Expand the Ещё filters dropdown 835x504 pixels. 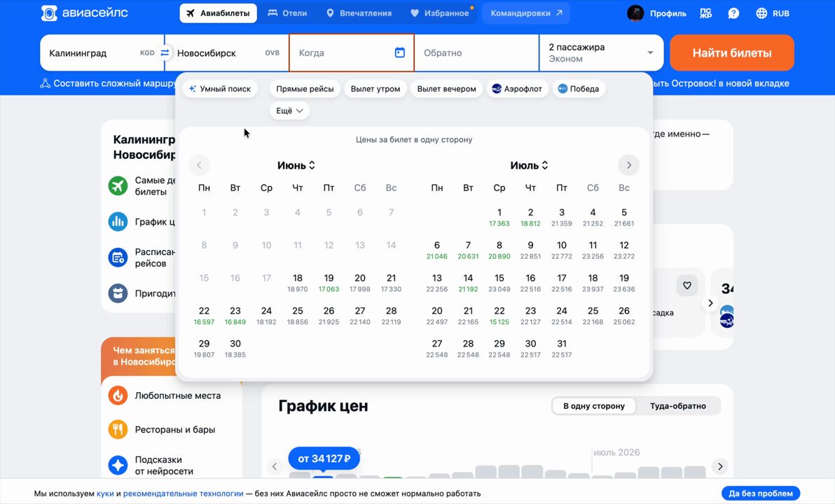pyautogui.click(x=289, y=111)
